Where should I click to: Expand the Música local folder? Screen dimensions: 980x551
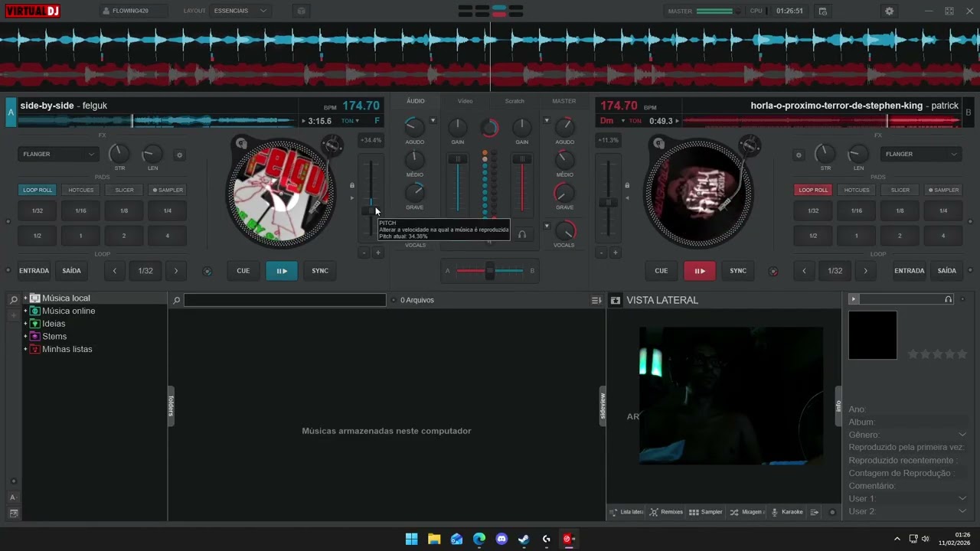coord(25,298)
